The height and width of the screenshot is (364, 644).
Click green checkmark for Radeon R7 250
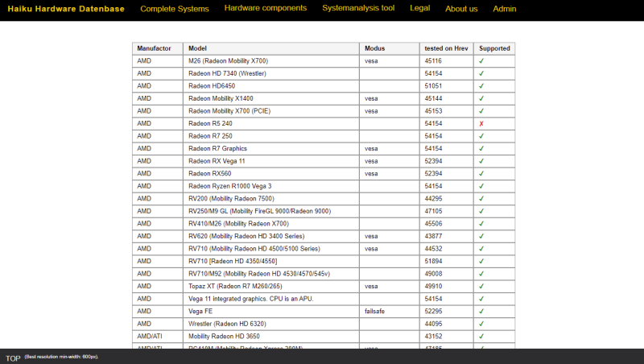[481, 136]
